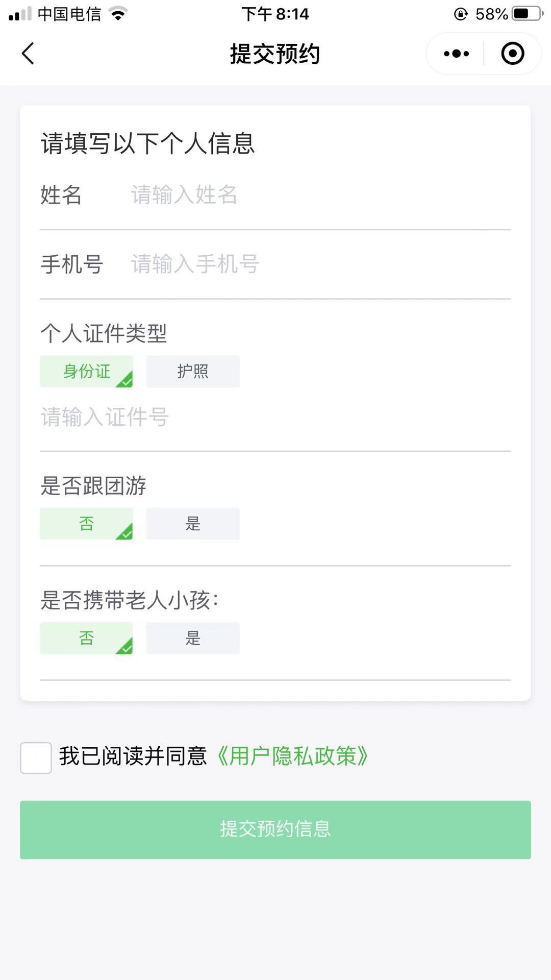
Task: Tap the rotation lock status icon
Action: pos(461,14)
